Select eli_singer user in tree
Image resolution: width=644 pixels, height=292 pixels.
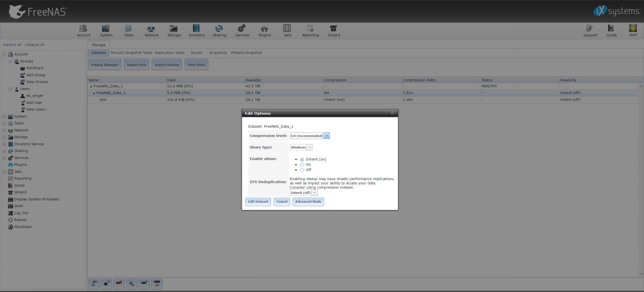[35, 95]
